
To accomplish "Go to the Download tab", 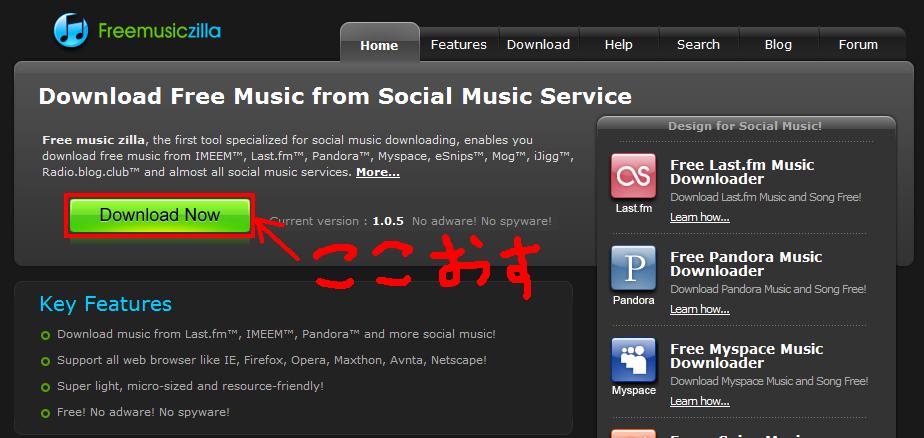I will point(539,45).
